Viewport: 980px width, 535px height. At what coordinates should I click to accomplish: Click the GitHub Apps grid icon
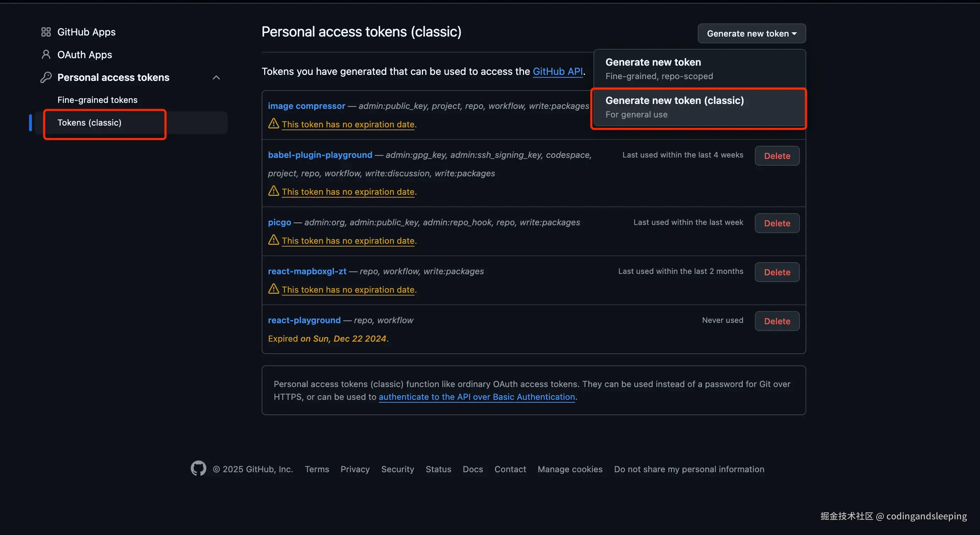tap(46, 32)
